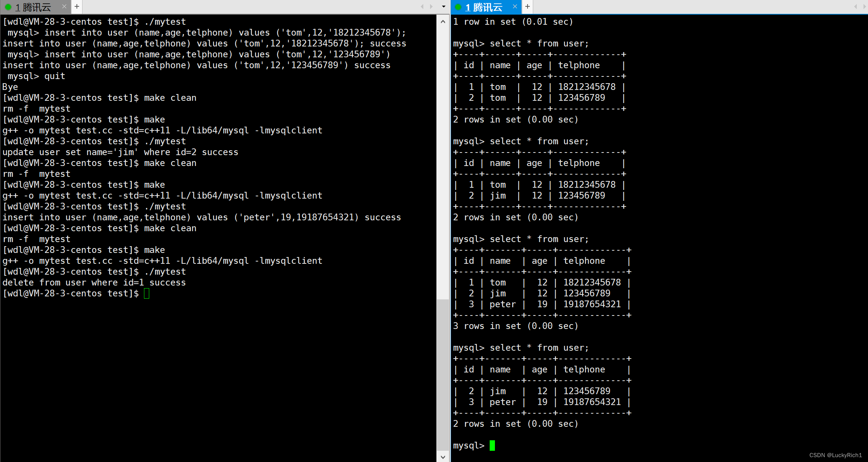Close the left 腾讯云 session tab

[x=64, y=6]
